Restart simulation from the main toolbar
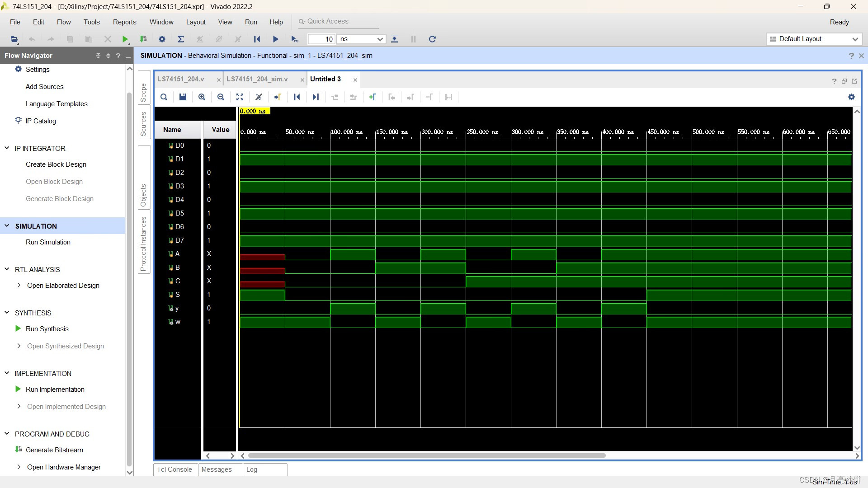 257,39
